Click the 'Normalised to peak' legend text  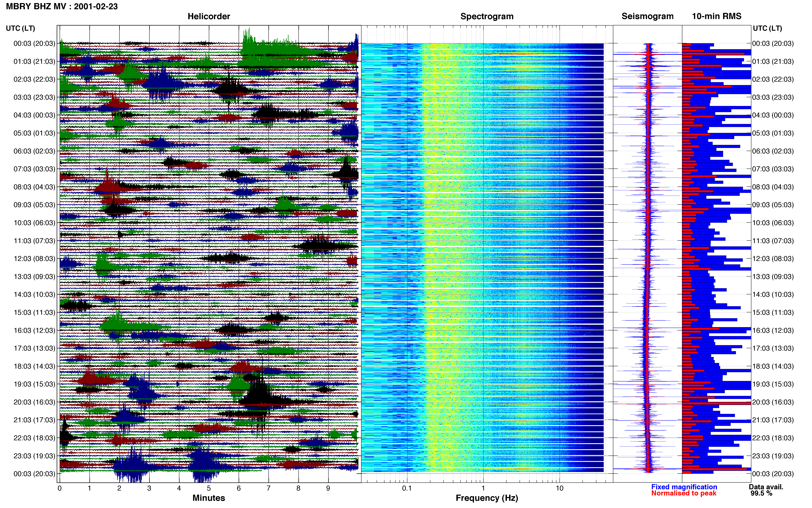point(684,493)
